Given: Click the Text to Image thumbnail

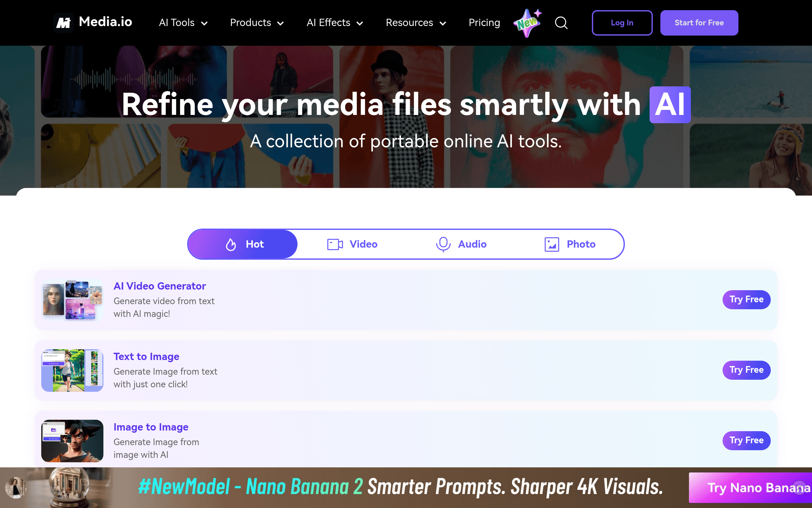Looking at the screenshot, I should [x=72, y=370].
